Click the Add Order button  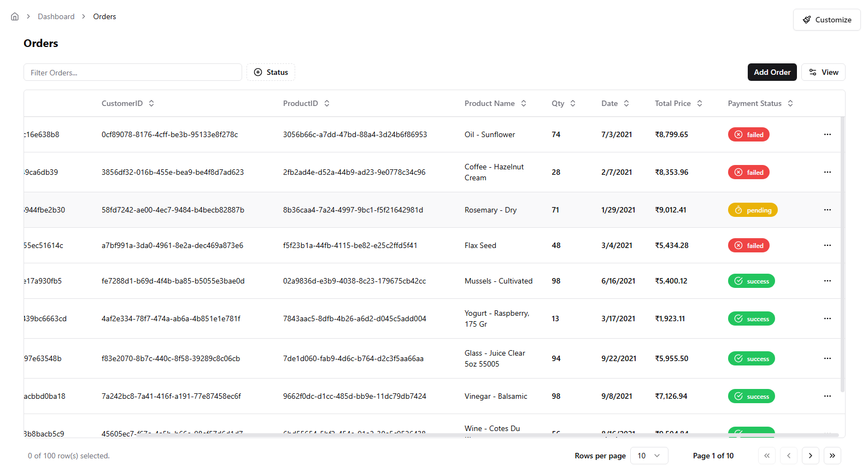click(x=772, y=72)
